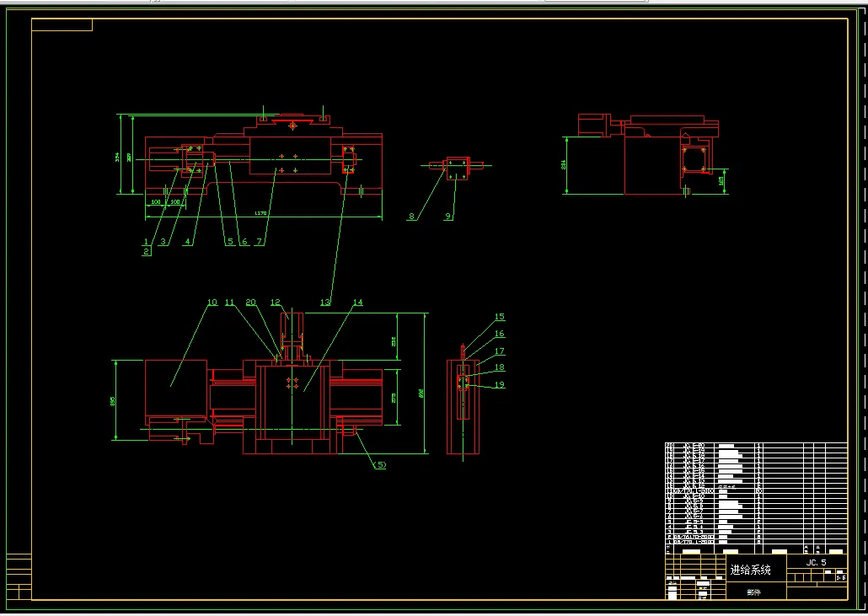Pick part callout number 4
868x616 pixels.
(x=188, y=242)
